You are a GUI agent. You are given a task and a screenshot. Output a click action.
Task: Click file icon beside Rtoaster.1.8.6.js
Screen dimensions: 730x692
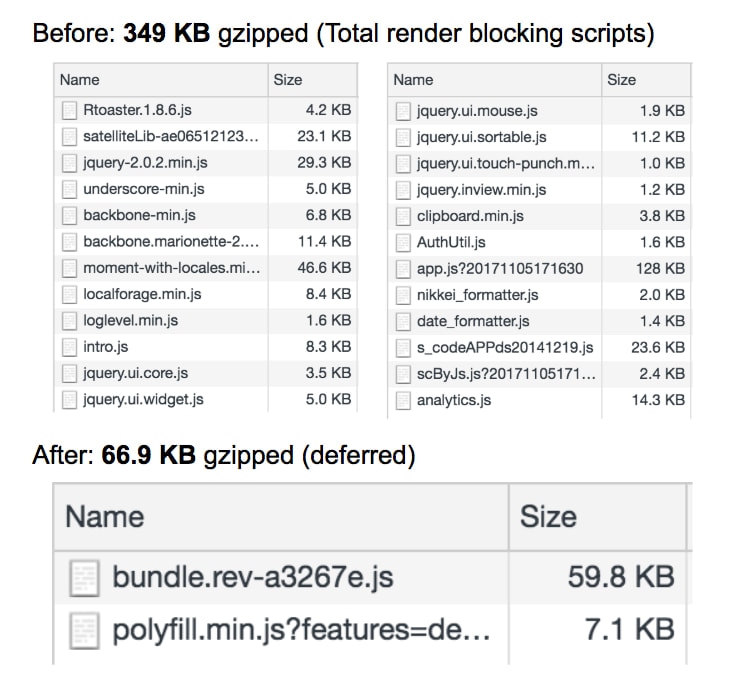[69, 111]
